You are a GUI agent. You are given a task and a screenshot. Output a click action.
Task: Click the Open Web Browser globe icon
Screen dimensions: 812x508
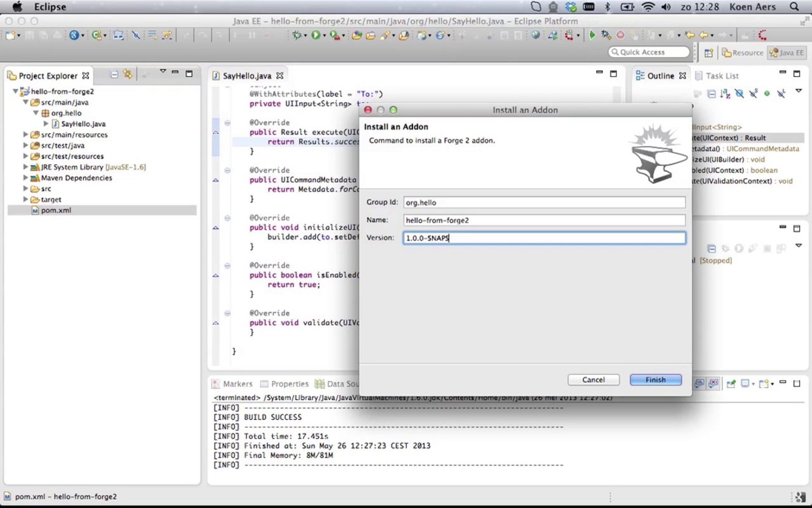(535, 35)
